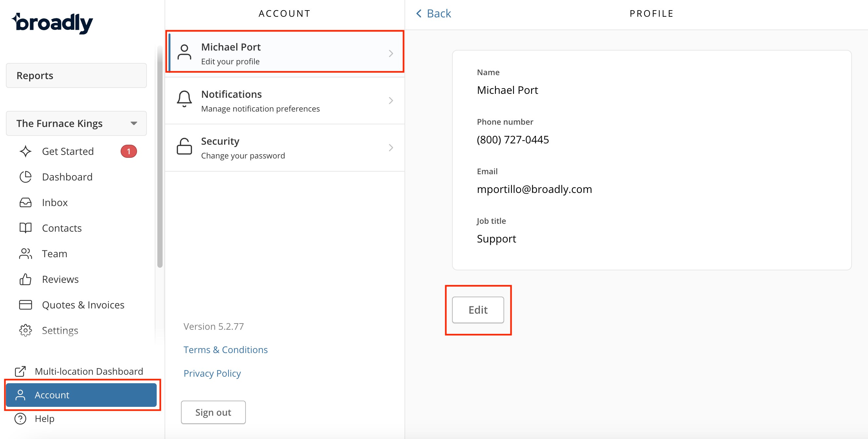This screenshot has height=439, width=868.
Task: Click the Back chevron arrow icon
Action: (x=419, y=13)
